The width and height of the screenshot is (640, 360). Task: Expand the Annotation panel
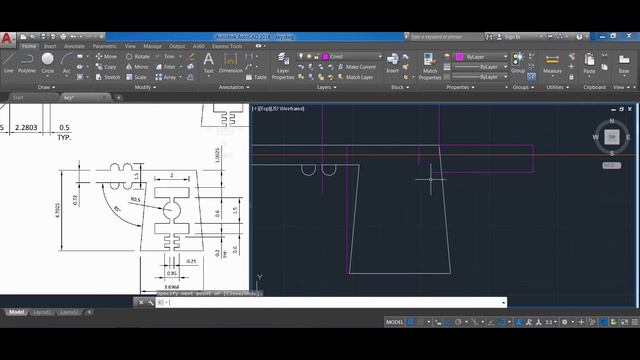point(234,87)
